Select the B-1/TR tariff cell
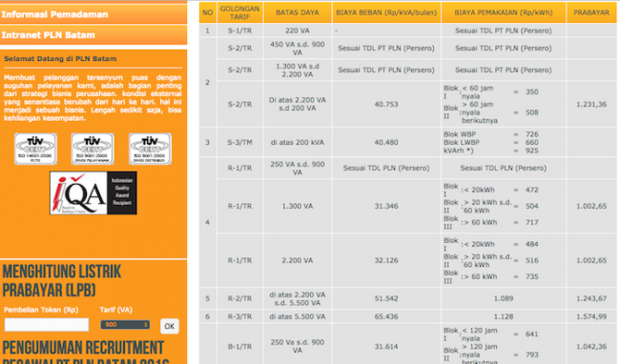Viewport: 620px width, 364px height. tap(239, 347)
